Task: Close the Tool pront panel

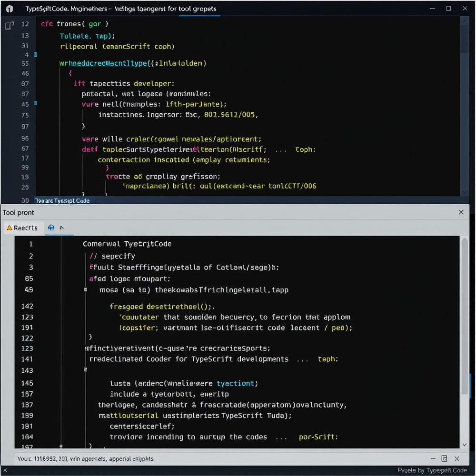Action: (461, 212)
